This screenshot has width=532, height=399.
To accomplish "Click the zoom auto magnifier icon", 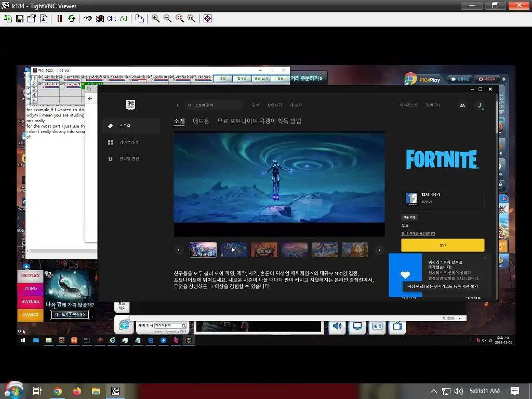I will [191, 19].
